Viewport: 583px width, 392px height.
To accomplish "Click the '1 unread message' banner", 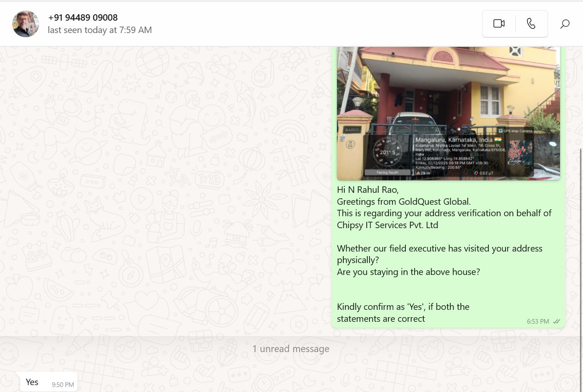I will 291,348.
